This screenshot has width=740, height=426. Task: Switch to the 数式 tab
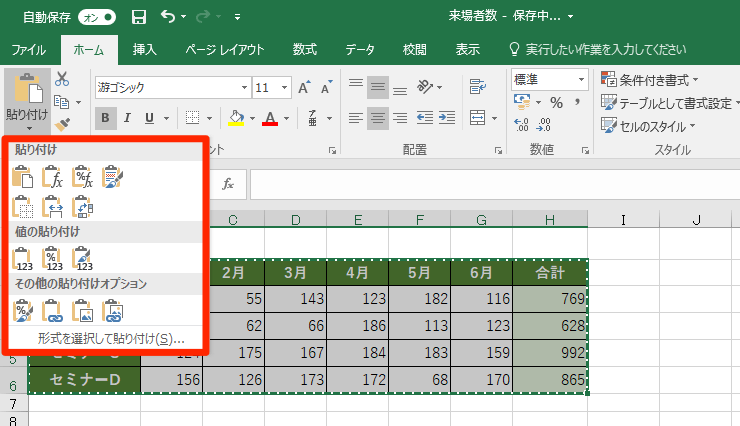click(304, 50)
